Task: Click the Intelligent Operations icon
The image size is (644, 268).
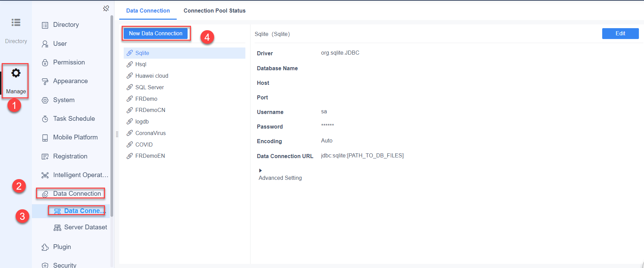Action: (45, 175)
